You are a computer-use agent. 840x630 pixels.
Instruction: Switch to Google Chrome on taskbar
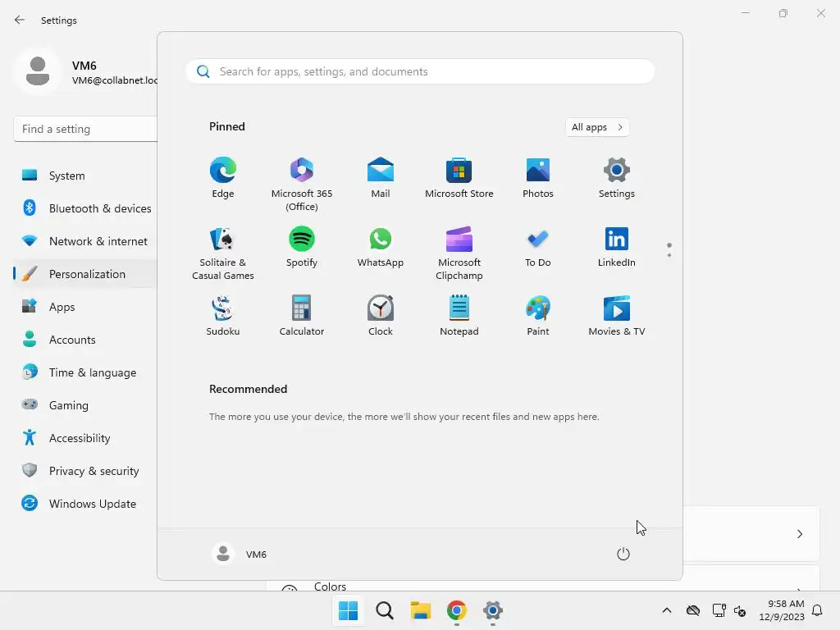click(x=457, y=610)
